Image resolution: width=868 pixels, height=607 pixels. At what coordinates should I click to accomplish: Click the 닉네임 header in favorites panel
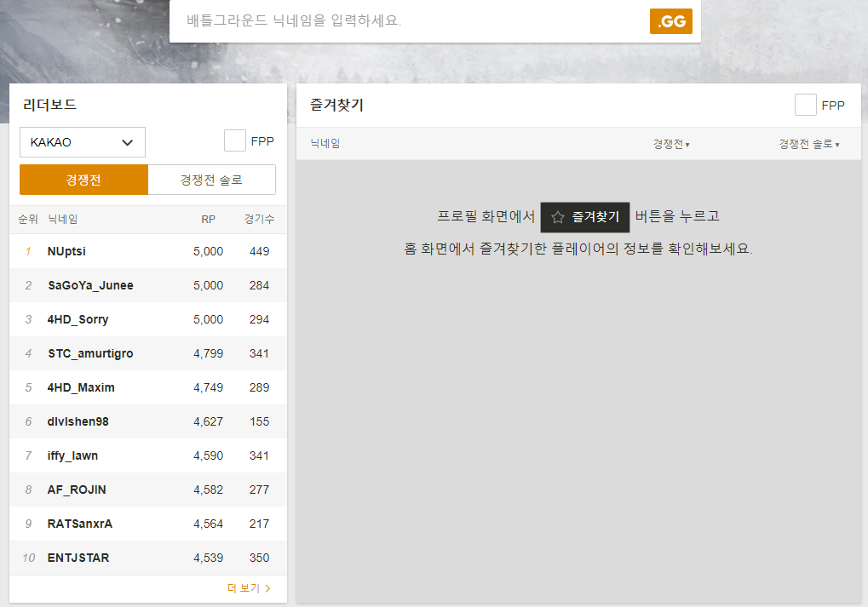click(325, 143)
